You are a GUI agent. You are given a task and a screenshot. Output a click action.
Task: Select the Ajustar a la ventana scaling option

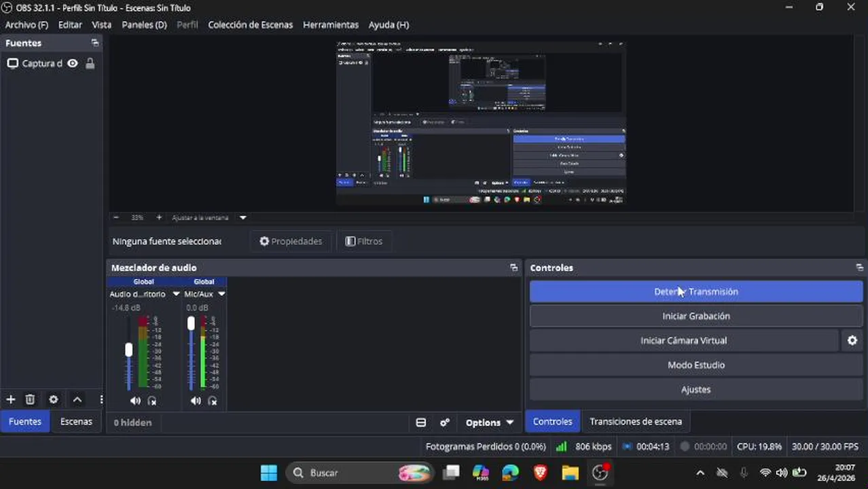pos(200,217)
